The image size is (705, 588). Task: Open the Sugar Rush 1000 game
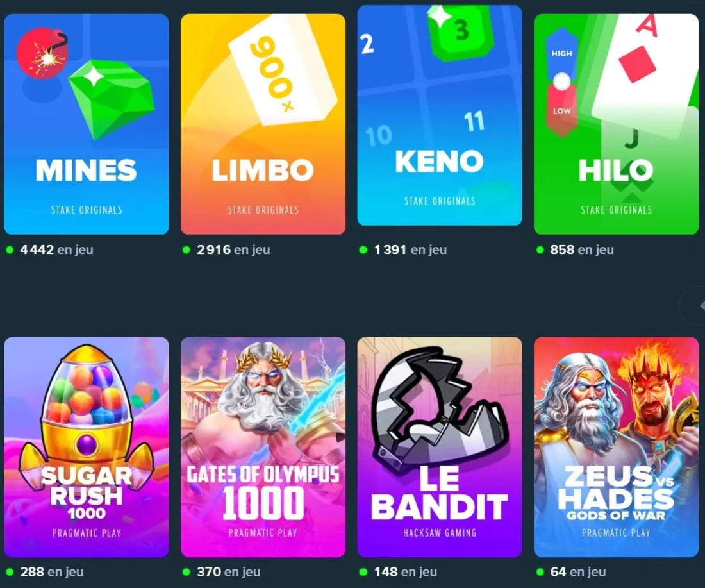click(x=87, y=447)
